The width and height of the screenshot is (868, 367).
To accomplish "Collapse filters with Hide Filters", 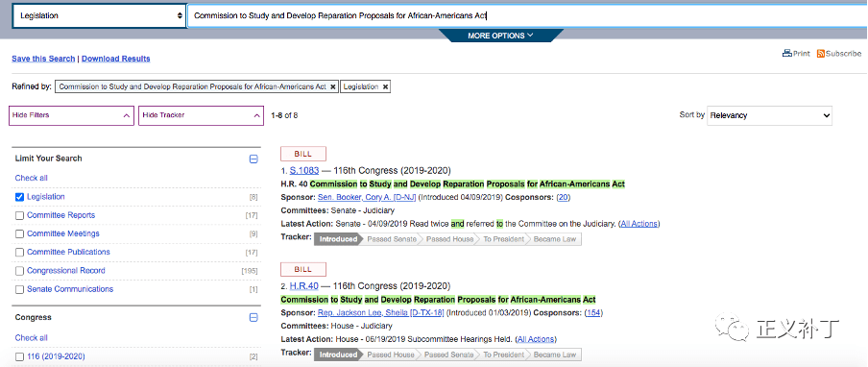I will (71, 115).
